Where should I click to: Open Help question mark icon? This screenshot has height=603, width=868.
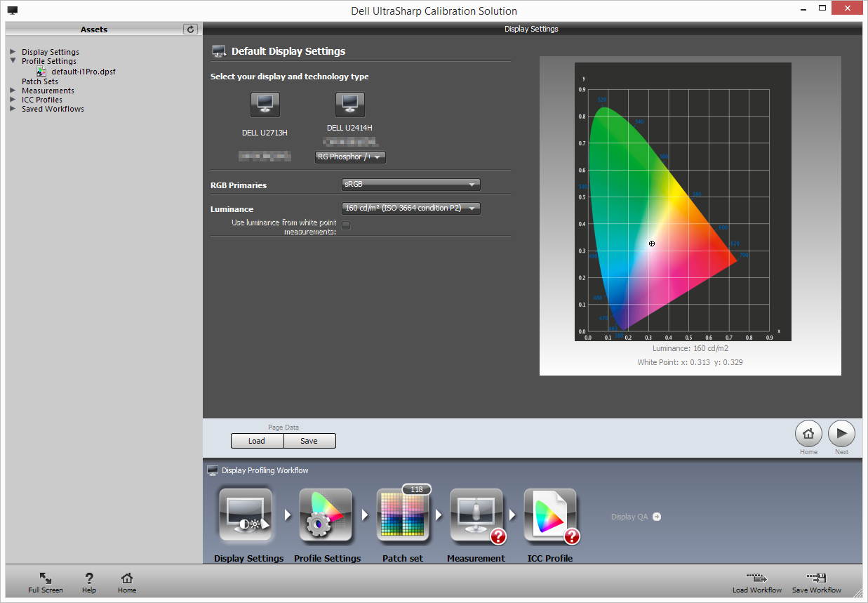(x=89, y=578)
